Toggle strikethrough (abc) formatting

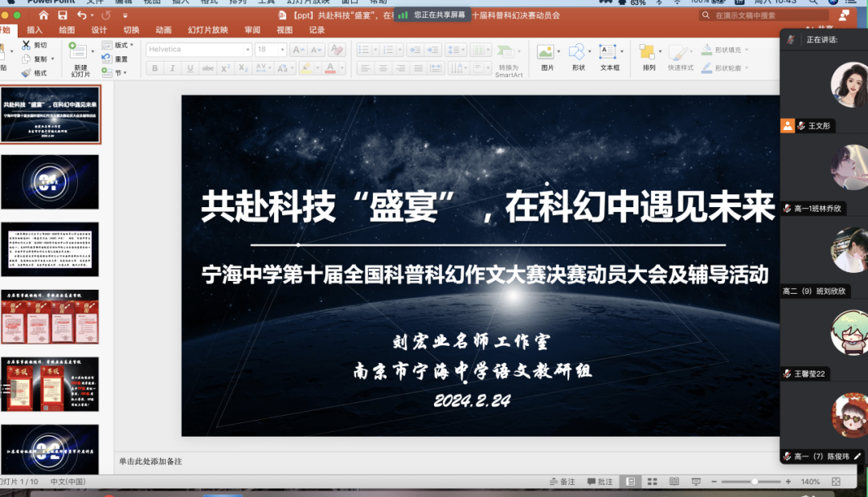pos(207,68)
